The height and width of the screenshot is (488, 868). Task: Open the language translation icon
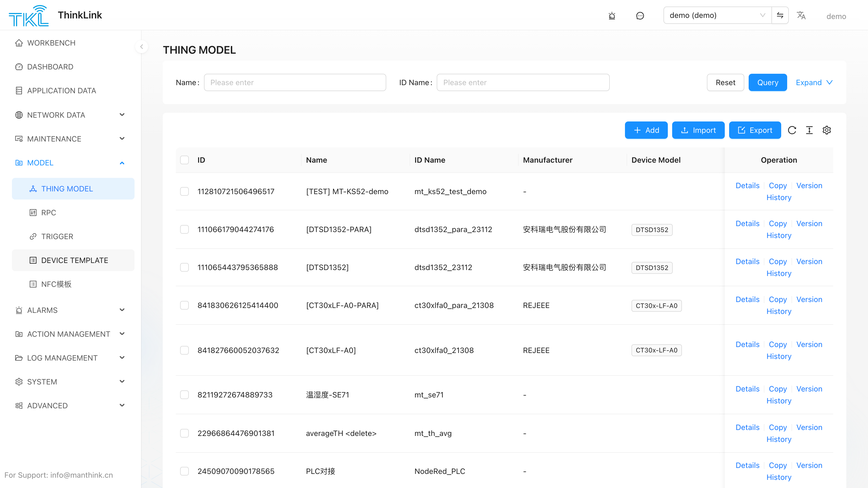click(x=801, y=15)
